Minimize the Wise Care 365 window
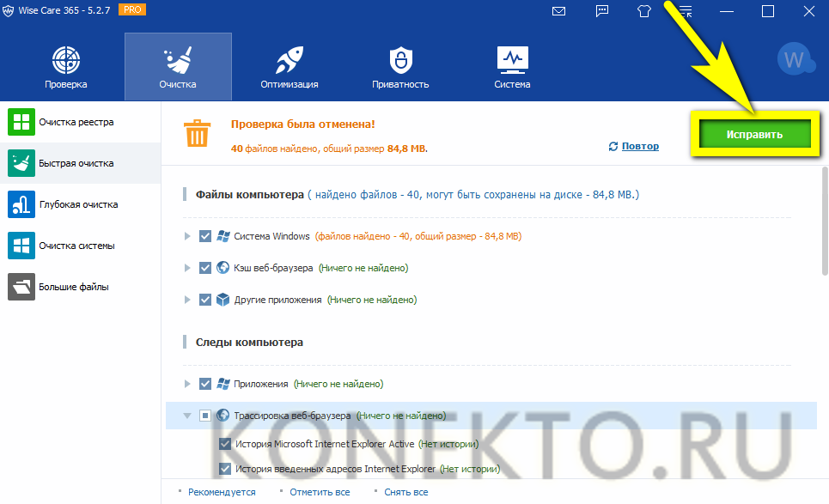The height and width of the screenshot is (504, 829). click(x=727, y=11)
